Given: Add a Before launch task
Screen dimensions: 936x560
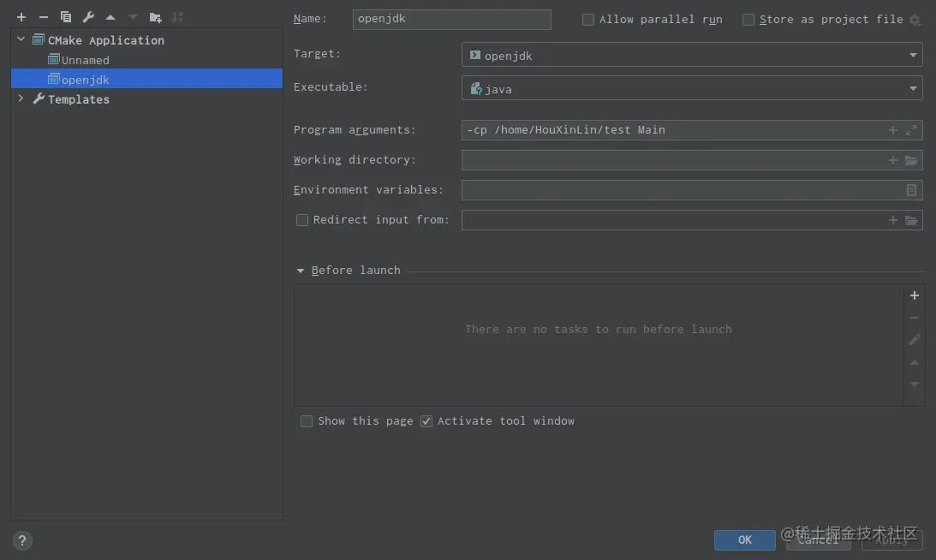Looking at the screenshot, I should 914,295.
